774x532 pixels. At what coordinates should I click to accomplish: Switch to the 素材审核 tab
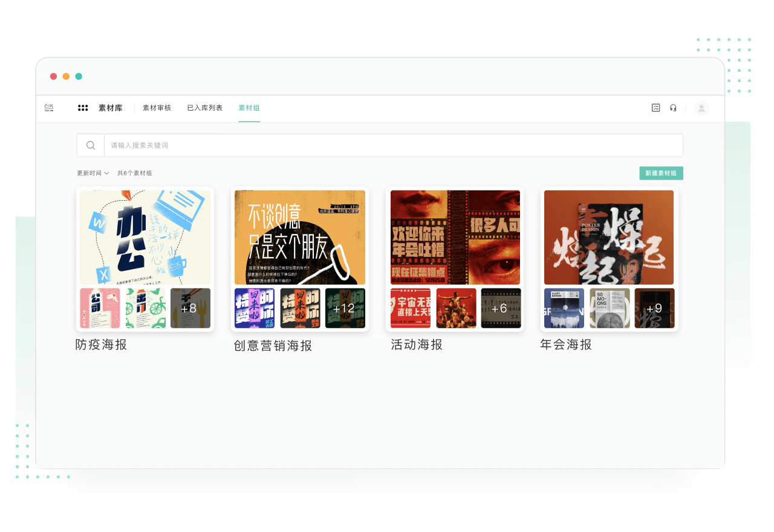coord(157,108)
